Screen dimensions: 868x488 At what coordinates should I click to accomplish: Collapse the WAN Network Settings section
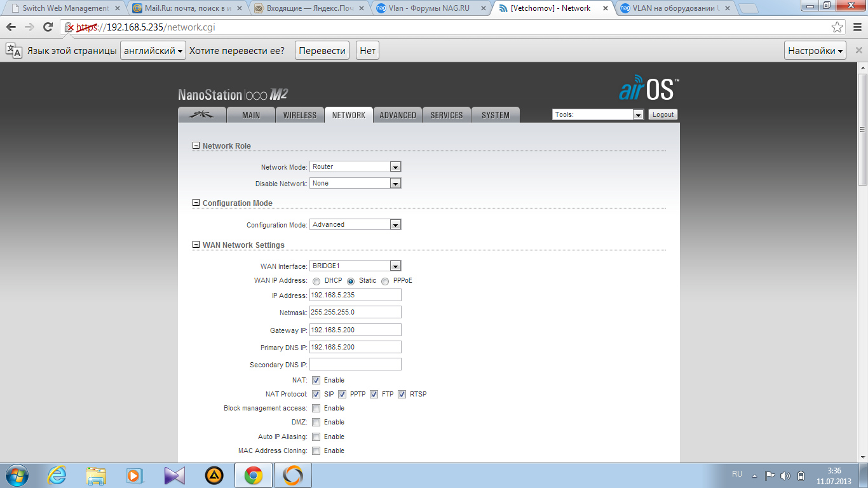click(196, 245)
